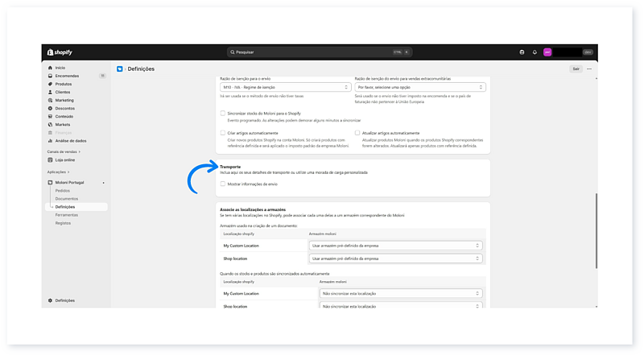The width and height of the screenshot is (644, 356).
Task: Click the Clientes person icon
Action: (50, 92)
